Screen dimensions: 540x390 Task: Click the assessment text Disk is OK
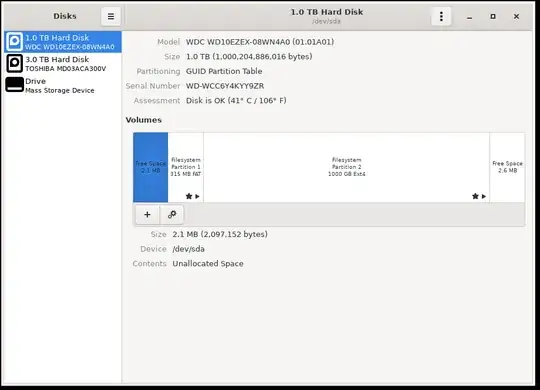[236, 101]
